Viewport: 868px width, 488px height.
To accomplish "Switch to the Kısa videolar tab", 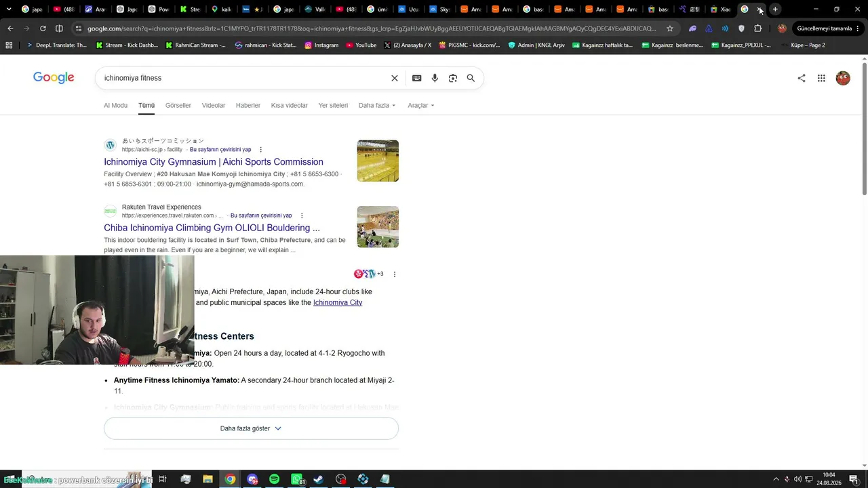I will click(x=290, y=106).
